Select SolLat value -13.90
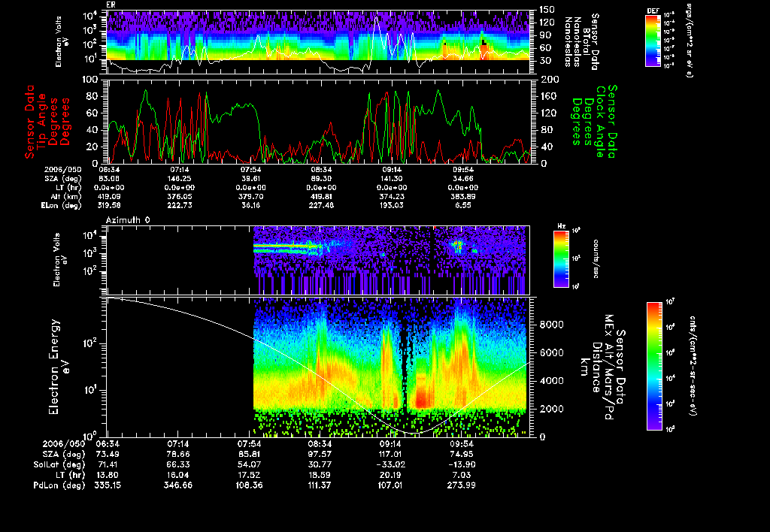 coord(461,464)
